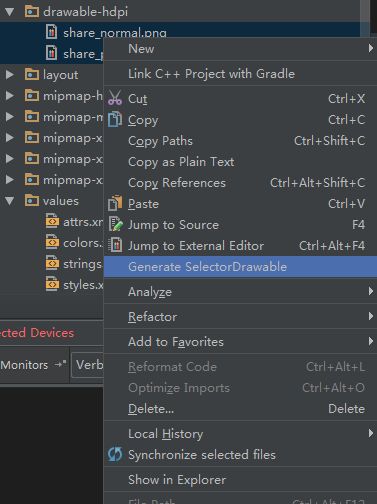Image resolution: width=377 pixels, height=504 pixels.
Task: Click the Jump to Source pencil icon
Action: 116,224
